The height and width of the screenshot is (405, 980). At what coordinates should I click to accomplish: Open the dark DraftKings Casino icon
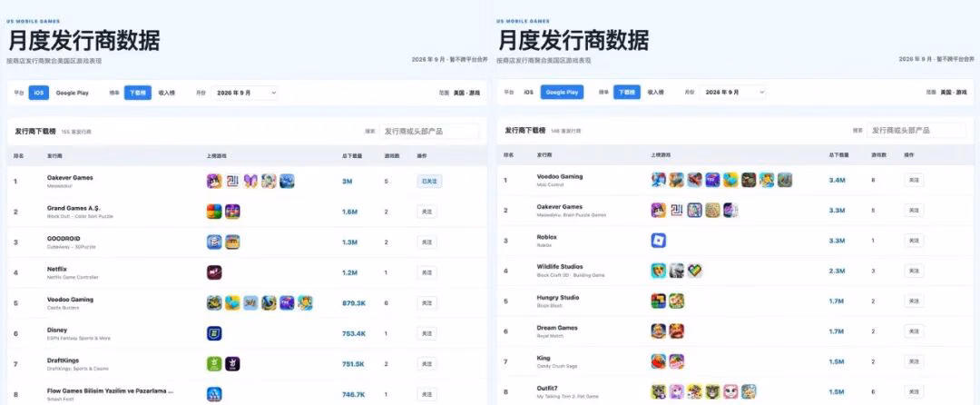coord(232,364)
